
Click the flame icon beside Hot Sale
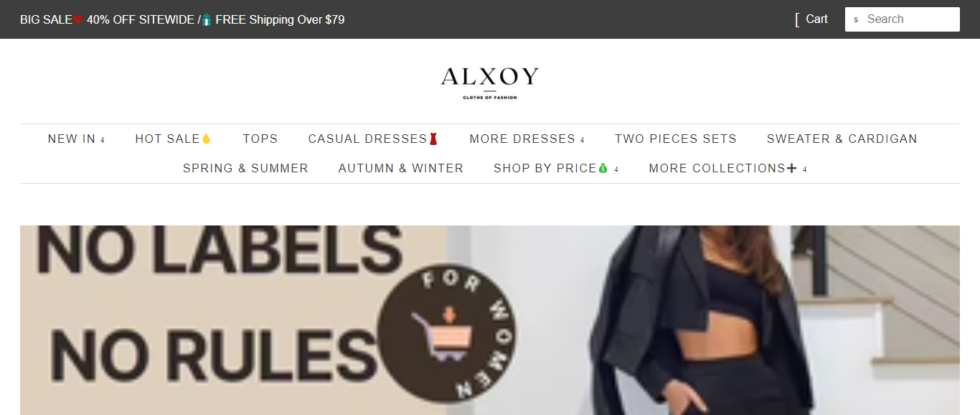point(207,139)
